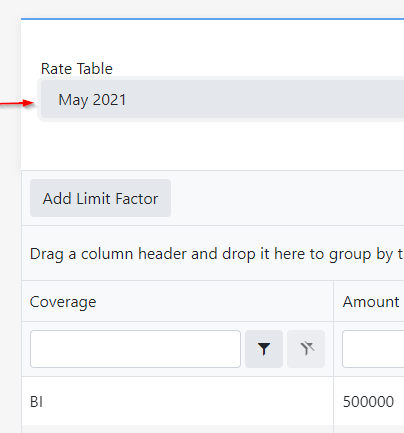The height and width of the screenshot is (433, 404).
Task: Click blank white panel area below Rate Table
Action: pyautogui.click(x=213, y=145)
